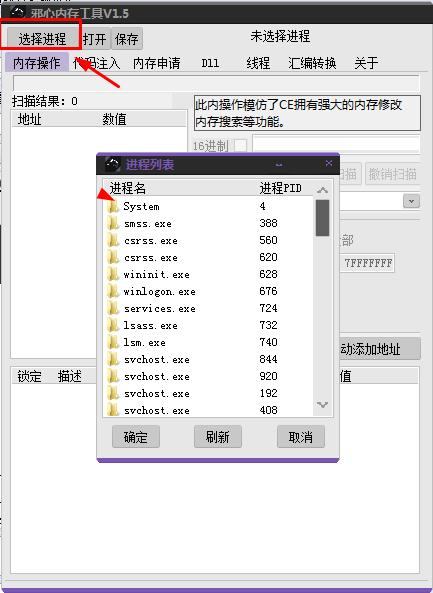433x593 pixels.
Task: Click the icon of csrss.exe PID 620
Action: click(113, 258)
